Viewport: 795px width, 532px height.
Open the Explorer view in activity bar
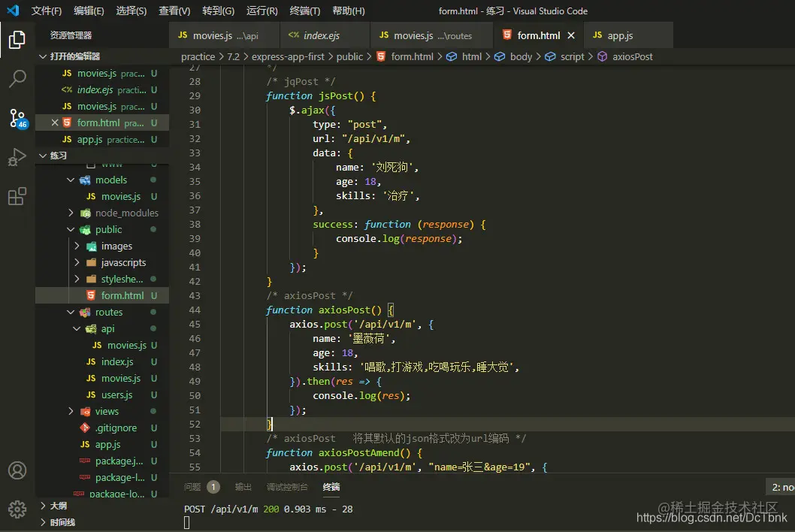pyautogui.click(x=17, y=40)
